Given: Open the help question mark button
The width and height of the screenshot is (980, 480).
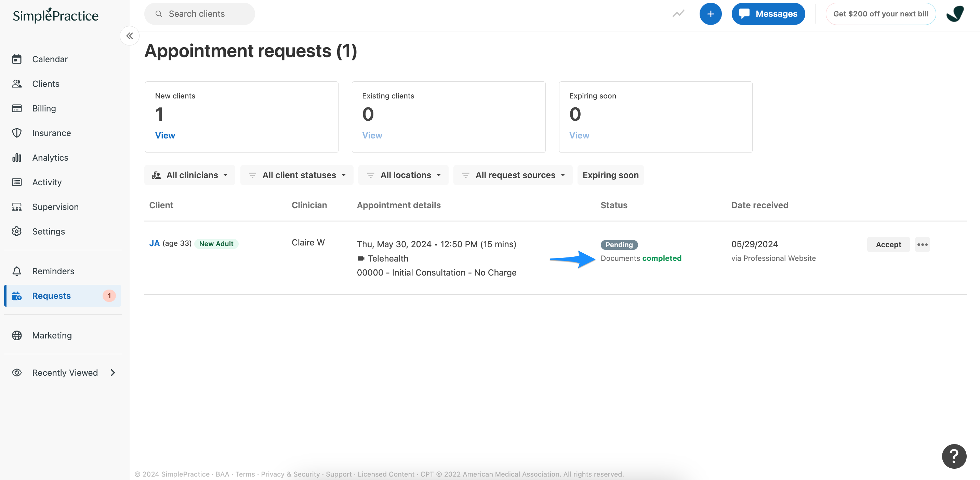Looking at the screenshot, I should (954, 456).
